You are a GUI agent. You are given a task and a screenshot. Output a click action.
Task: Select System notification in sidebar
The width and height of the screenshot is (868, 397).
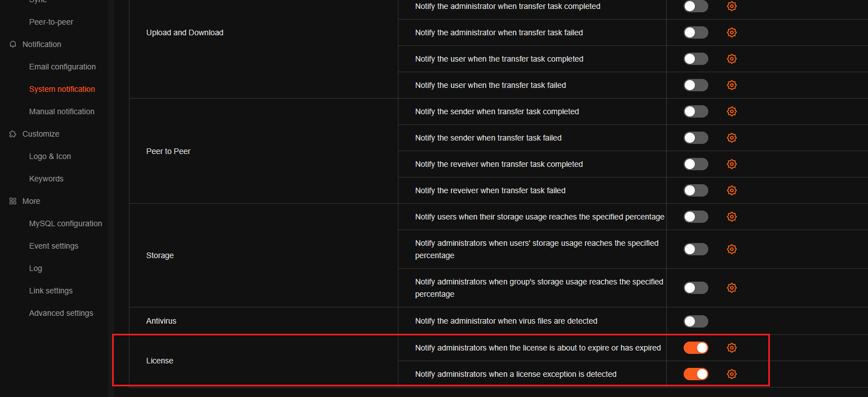62,89
